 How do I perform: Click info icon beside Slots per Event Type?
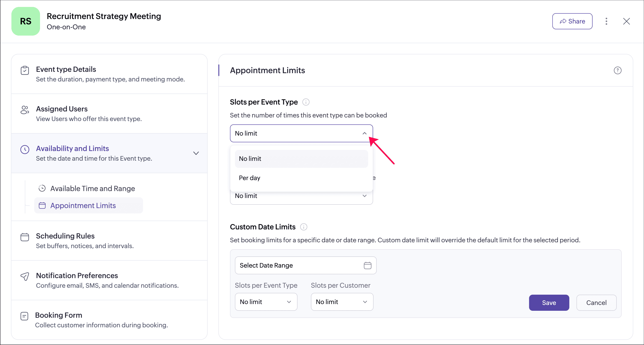[x=306, y=102]
